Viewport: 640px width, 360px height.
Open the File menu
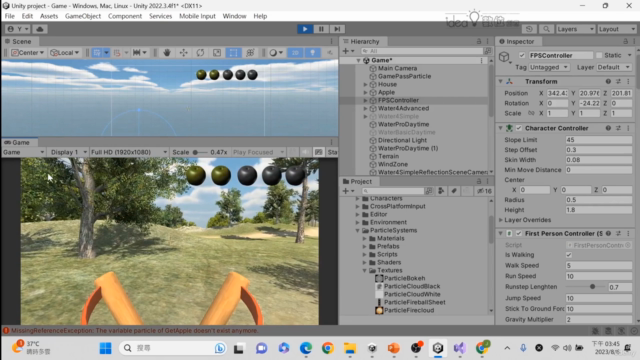9,16
